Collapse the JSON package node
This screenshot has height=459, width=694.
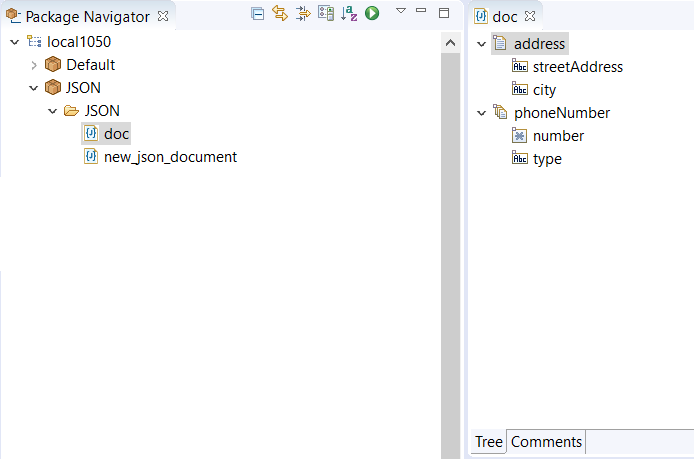click(x=34, y=88)
